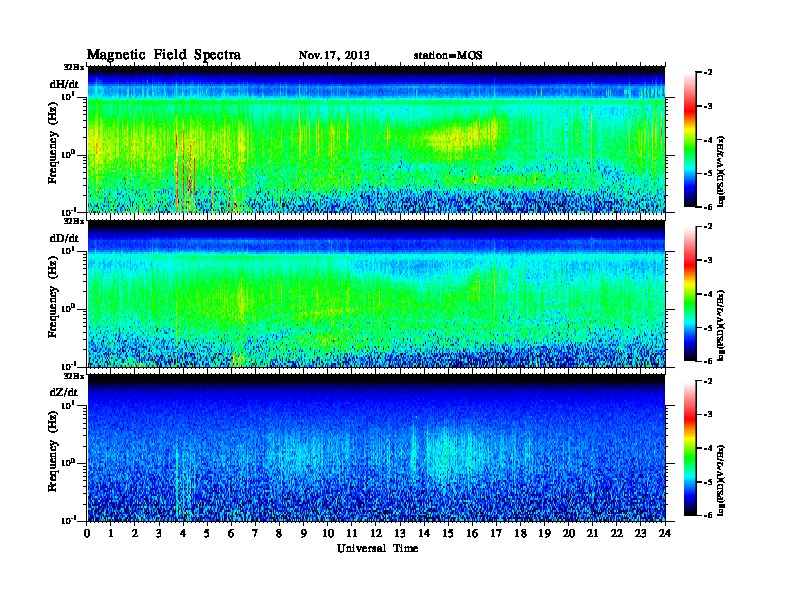
Task: Click hour '22' on the time axis
Action: (x=617, y=533)
